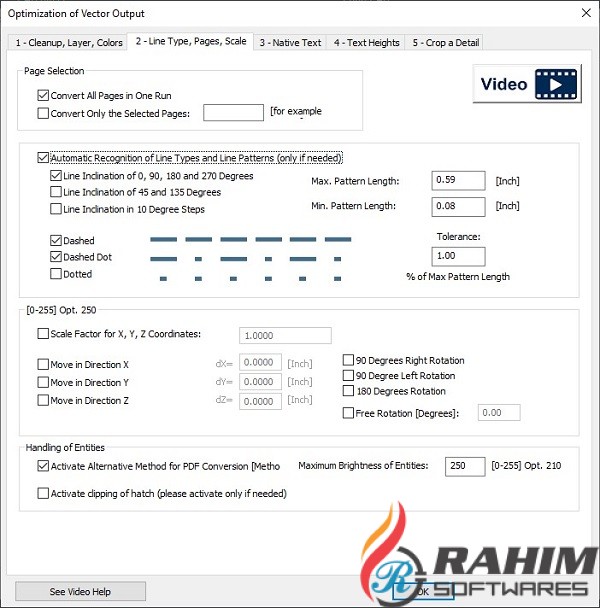Enable 180 Degrees Rotation
The width and height of the screenshot is (600, 608).
[348, 391]
